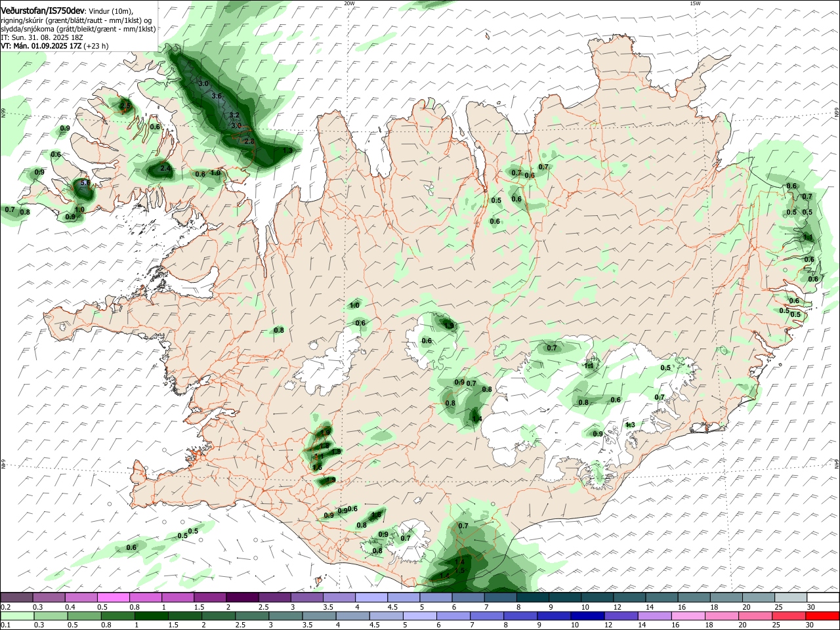The width and height of the screenshot is (840, 630).
Task: Click the 1.5 value on the south coast
Action: tap(459, 571)
